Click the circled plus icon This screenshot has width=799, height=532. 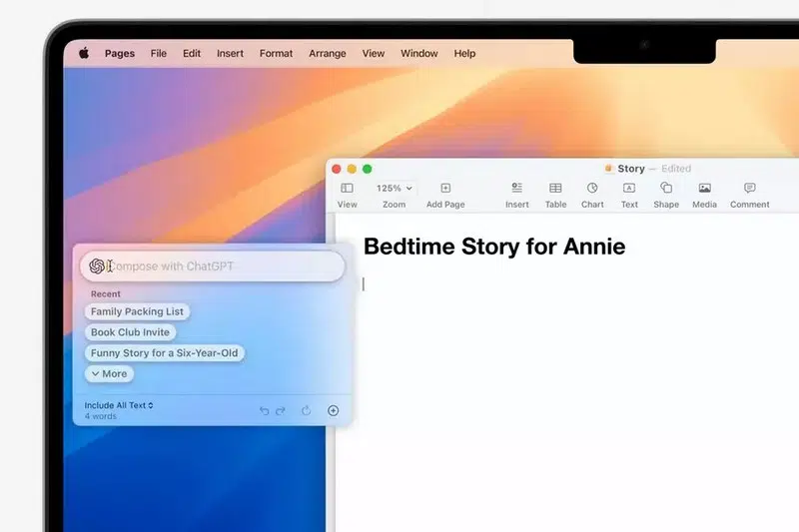[x=334, y=410]
